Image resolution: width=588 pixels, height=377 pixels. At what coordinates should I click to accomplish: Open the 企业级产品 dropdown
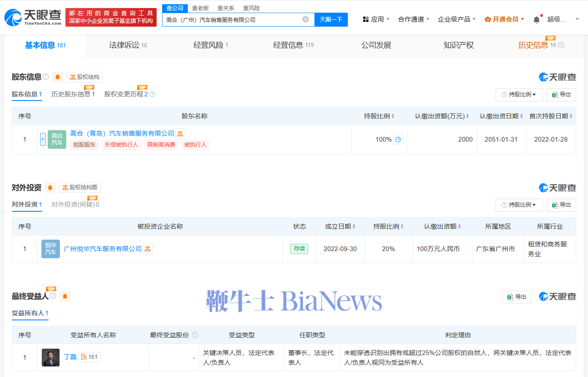pos(457,19)
